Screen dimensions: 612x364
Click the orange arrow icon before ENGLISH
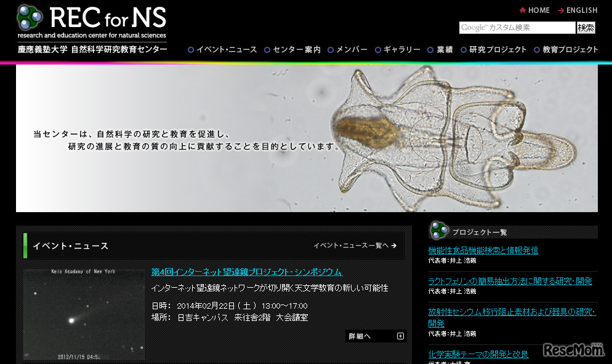(x=560, y=10)
